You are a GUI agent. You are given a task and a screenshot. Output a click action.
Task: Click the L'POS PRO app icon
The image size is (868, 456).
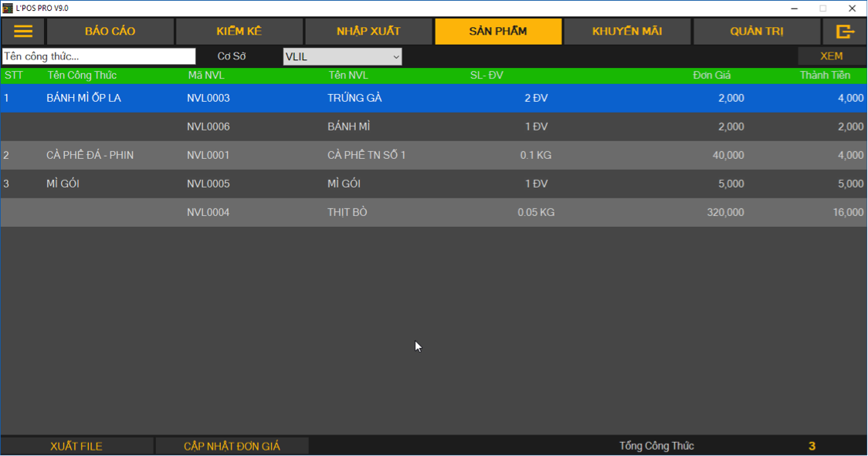pyautogui.click(x=8, y=8)
